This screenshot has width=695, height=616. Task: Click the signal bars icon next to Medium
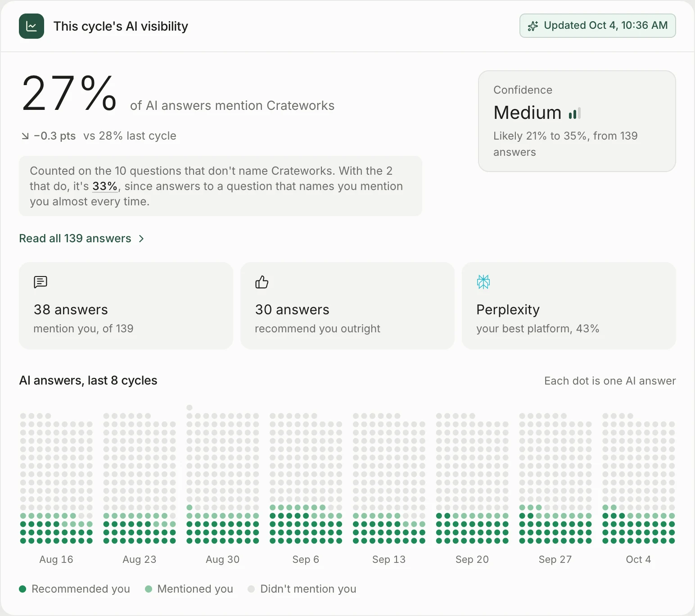575,113
